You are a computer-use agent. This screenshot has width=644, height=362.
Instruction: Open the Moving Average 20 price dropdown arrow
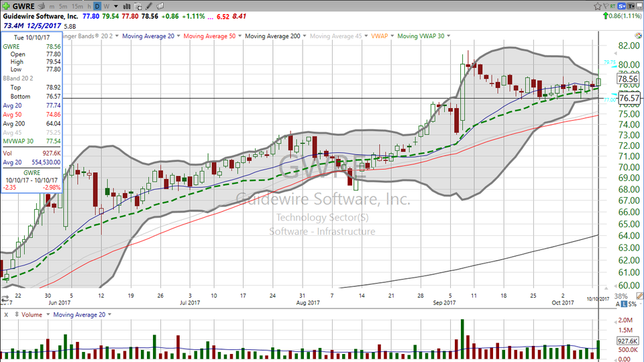(178, 36)
